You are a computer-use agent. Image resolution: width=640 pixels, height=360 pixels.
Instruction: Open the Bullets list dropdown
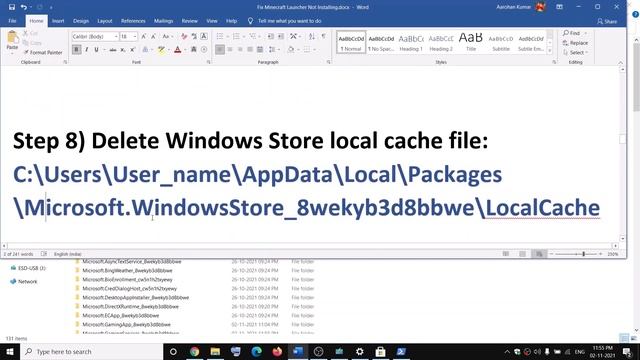point(227,37)
